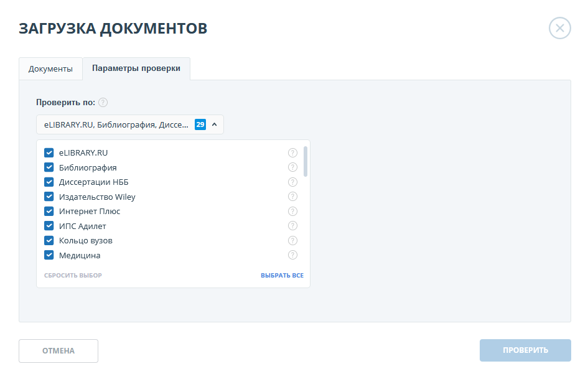Viewport: 588px width, 379px height.
Task: Click help icon for Интернет Плюс
Action: click(x=292, y=212)
